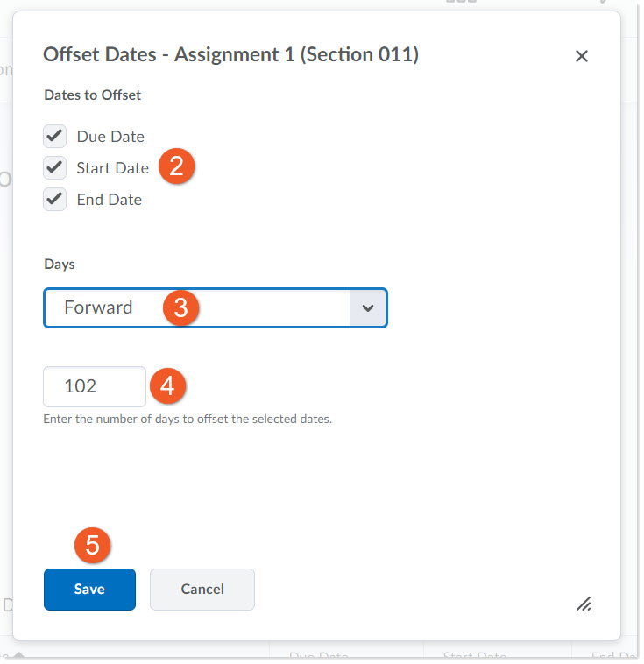Click the End Date label text
The height and width of the screenshot is (664, 644).
109,200
